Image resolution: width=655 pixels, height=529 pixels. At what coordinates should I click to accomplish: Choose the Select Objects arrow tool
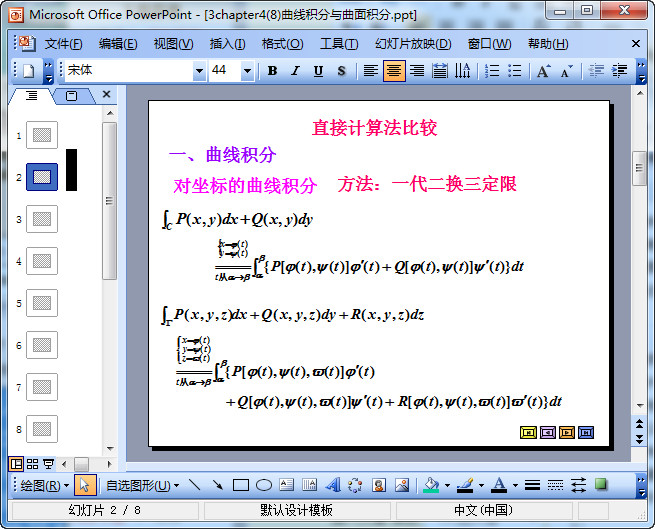click(85, 486)
